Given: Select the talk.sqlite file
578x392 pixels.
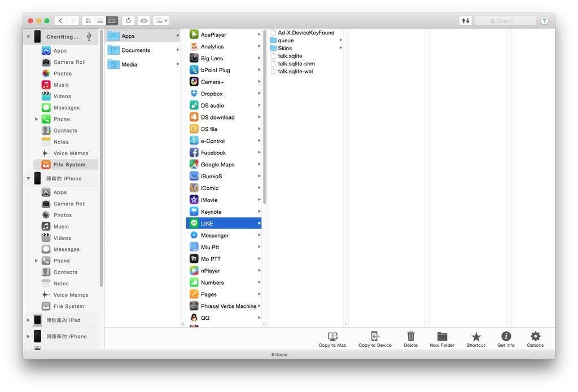Looking at the screenshot, I should [x=290, y=56].
